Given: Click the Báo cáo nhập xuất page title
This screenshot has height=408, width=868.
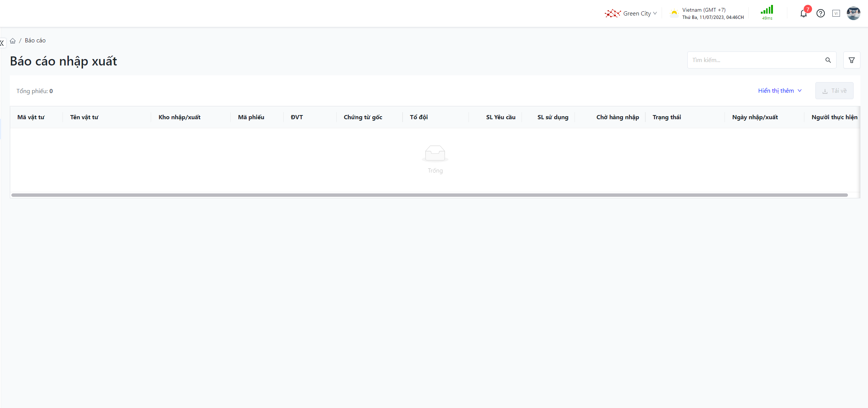Looking at the screenshot, I should [64, 61].
